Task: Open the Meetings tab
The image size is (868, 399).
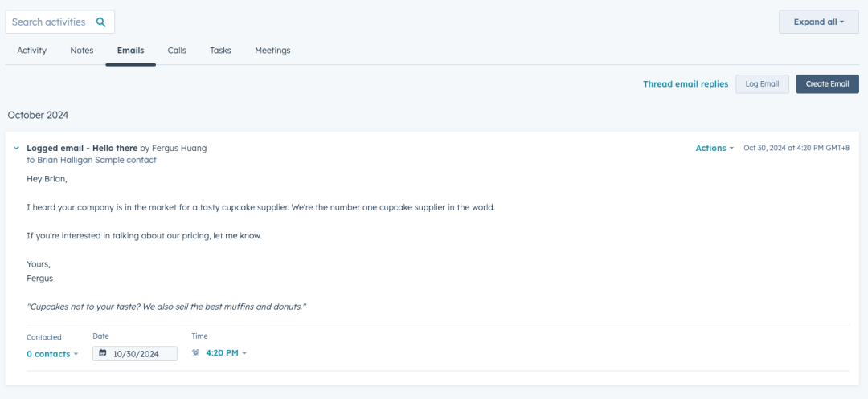Action: click(x=272, y=51)
